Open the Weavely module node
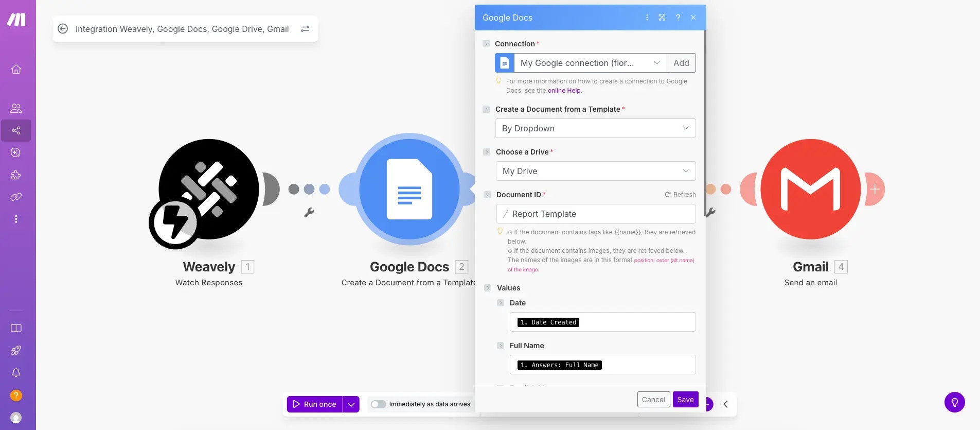980x430 pixels. pos(209,189)
